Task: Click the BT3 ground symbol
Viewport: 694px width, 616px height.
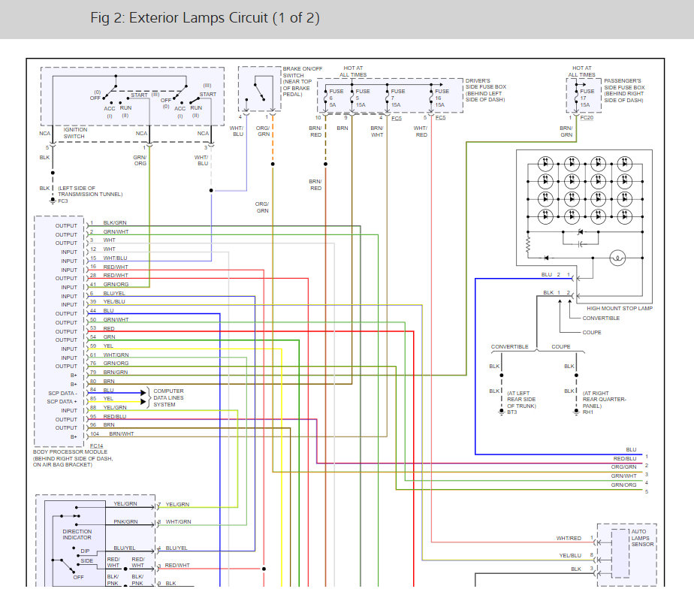Action: (x=502, y=412)
